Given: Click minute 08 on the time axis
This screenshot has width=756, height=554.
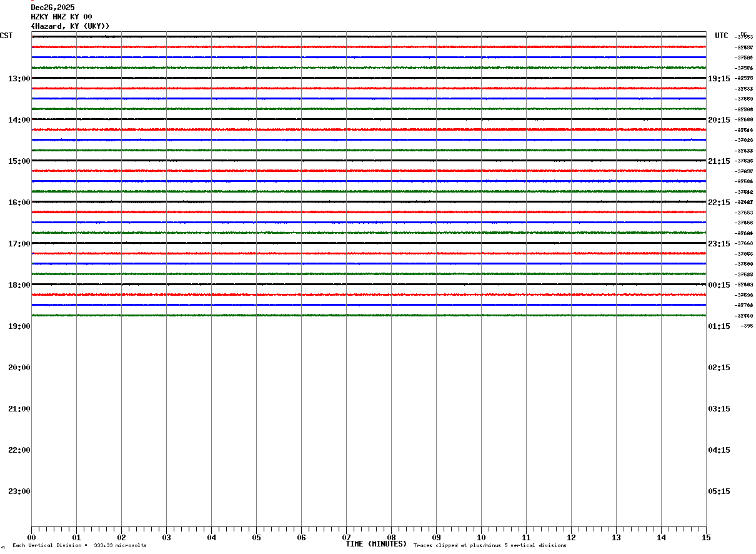Looking at the screenshot, I should pos(391,538).
